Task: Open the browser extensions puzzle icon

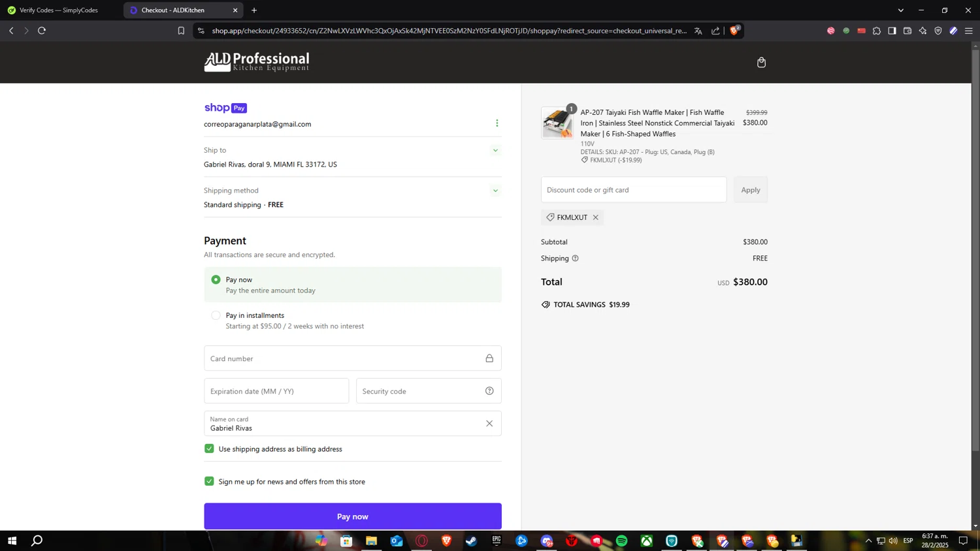Action: (877, 31)
